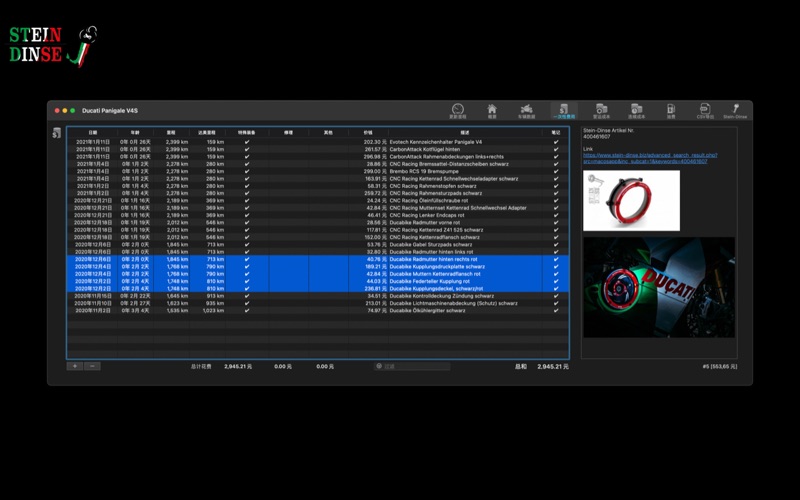Click the 1,023 km cell in last row
This screenshot has width=800, height=500.
(213, 311)
